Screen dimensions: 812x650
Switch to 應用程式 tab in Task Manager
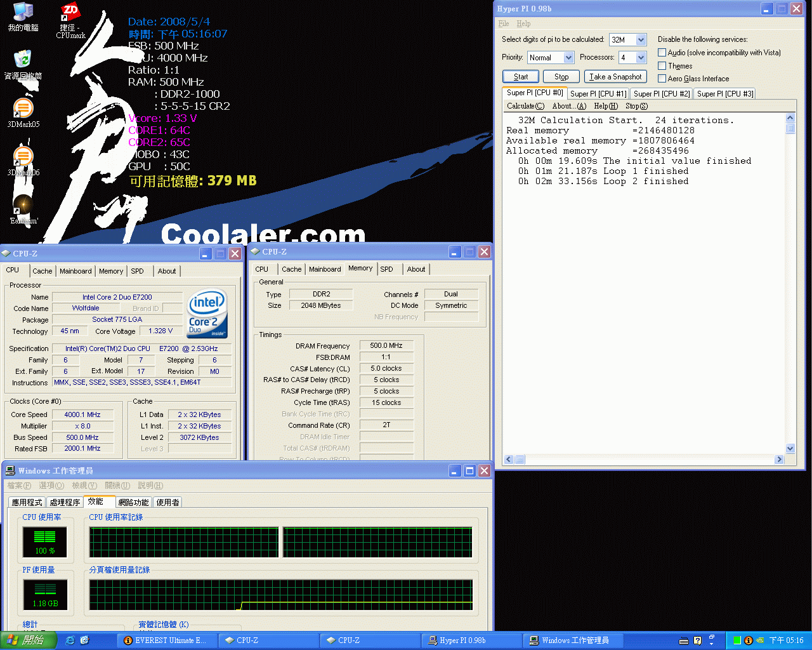click(x=27, y=502)
